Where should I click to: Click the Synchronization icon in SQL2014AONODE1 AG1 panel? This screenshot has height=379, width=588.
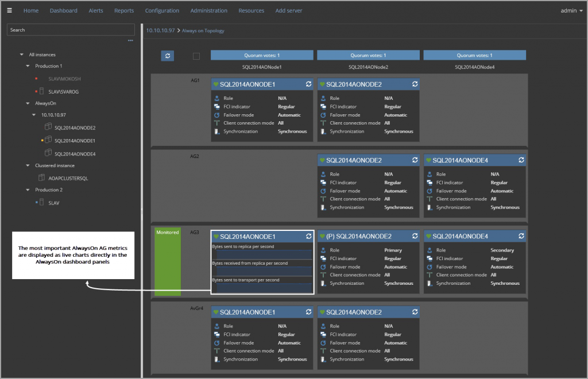click(218, 132)
